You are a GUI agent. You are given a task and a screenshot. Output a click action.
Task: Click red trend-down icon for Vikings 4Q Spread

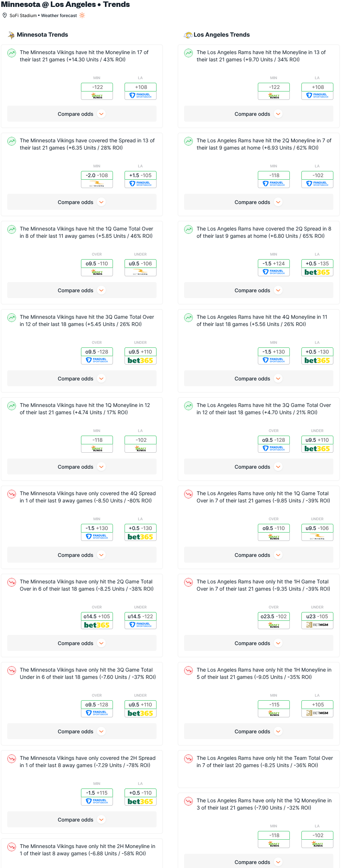coord(12,494)
